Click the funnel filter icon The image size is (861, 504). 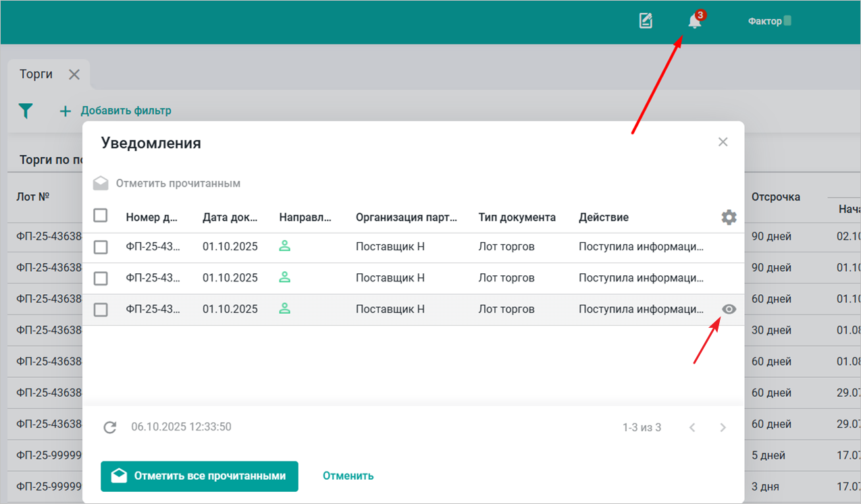pos(26,111)
